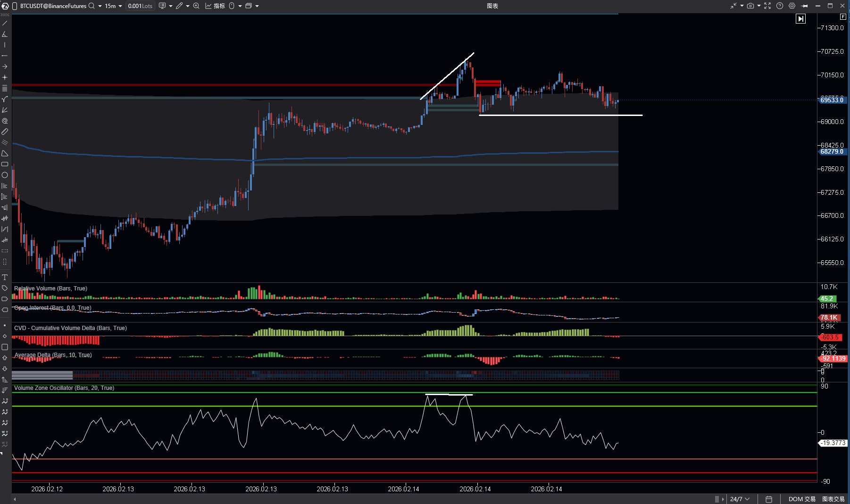
Task: Expand the 15m timeframe dropdown
Action: pyautogui.click(x=113, y=6)
